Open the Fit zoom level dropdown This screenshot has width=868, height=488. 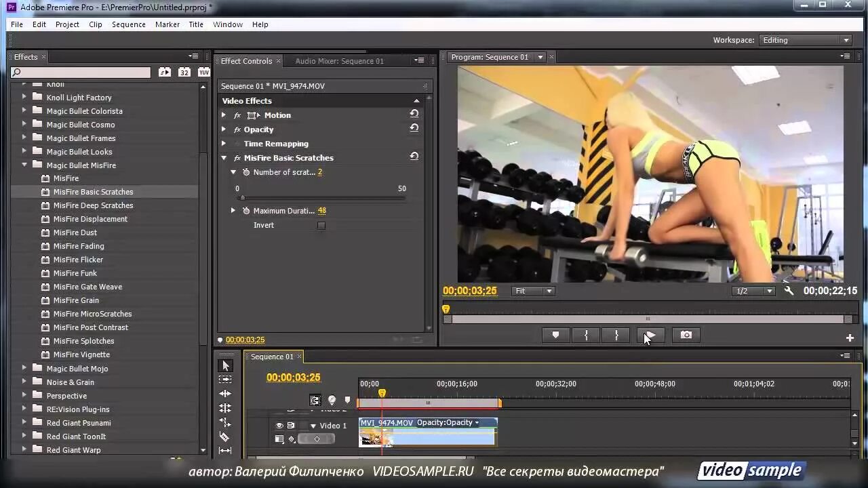click(533, 291)
